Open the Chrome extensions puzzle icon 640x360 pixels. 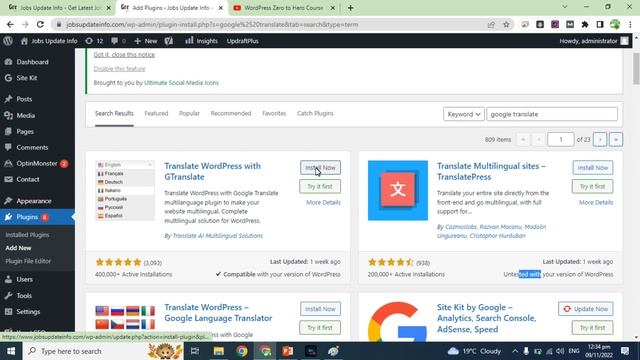585,24
